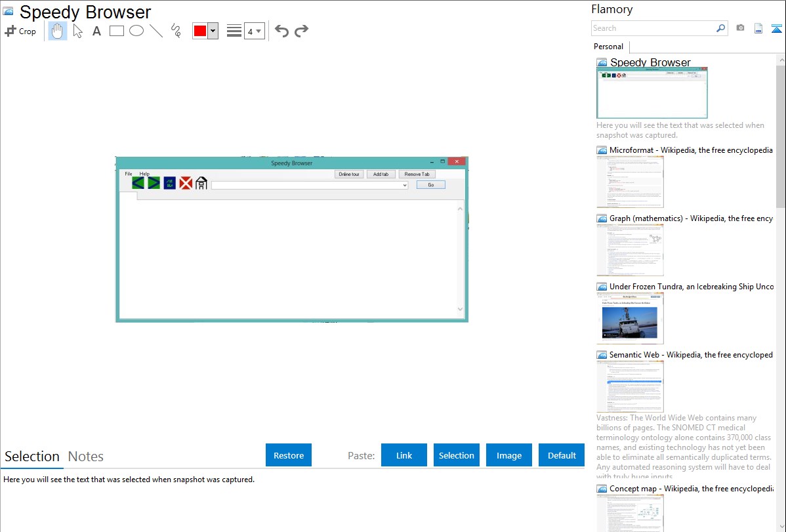The image size is (786, 532).
Task: Open the color picker dropdown arrow
Action: click(213, 31)
